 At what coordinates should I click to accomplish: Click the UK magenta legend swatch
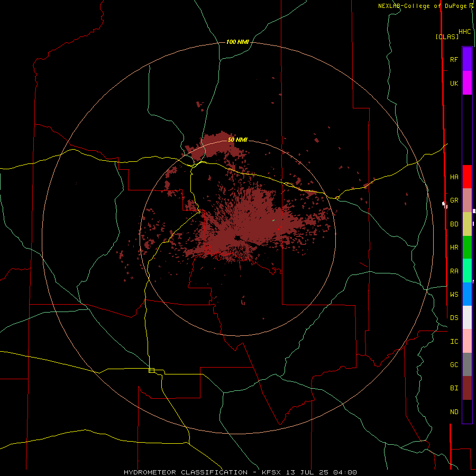467,83
